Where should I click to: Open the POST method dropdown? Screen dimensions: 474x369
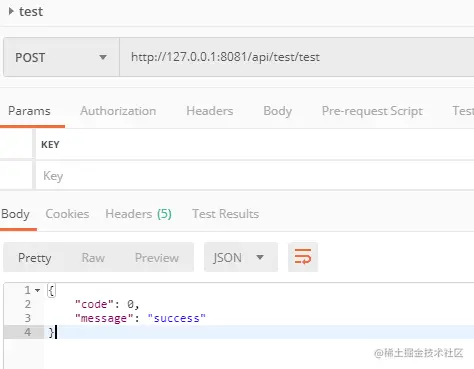pos(61,57)
